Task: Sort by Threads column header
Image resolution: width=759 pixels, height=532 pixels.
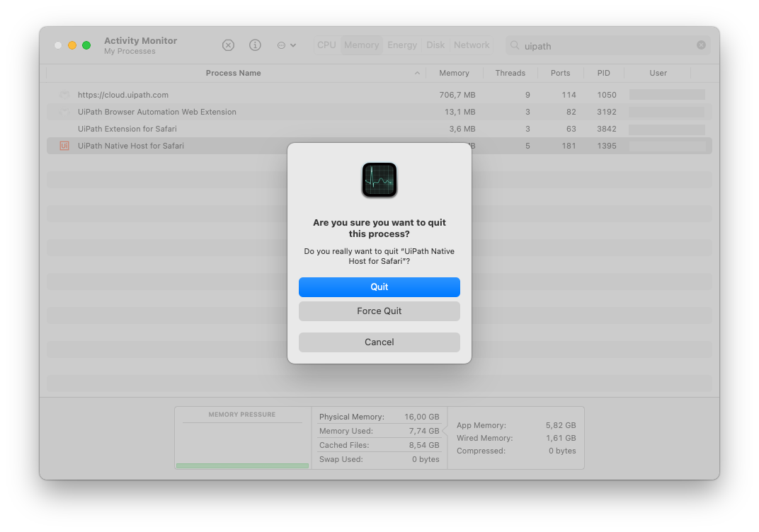Action: coord(510,73)
